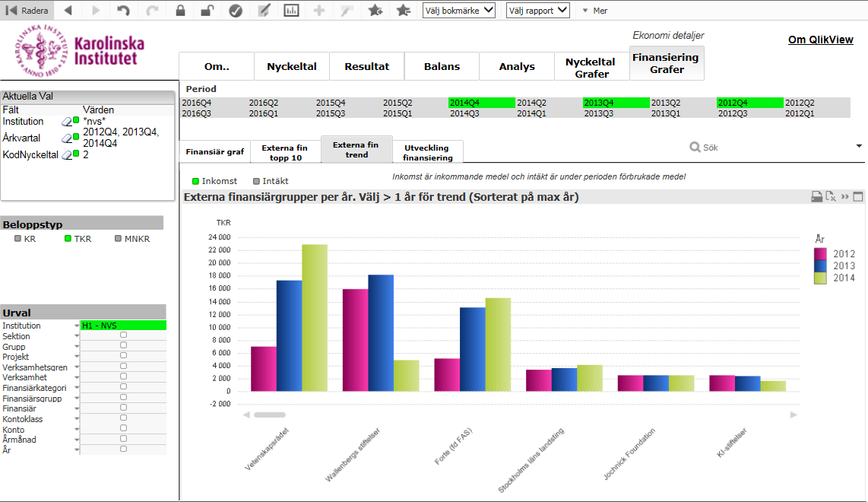The image size is (868, 502).
Task: Switch to the Analys tab
Action: click(x=517, y=66)
